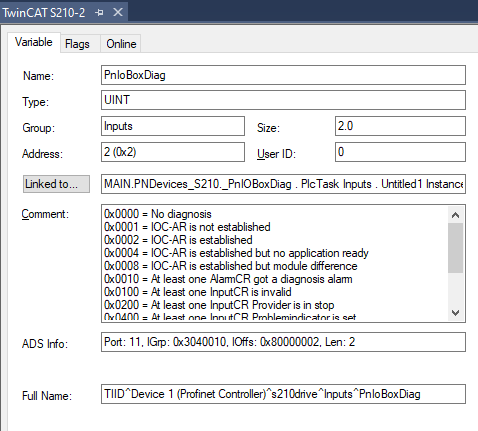The image size is (478, 431).
Task: Click the Full Name field
Action: 283,394
